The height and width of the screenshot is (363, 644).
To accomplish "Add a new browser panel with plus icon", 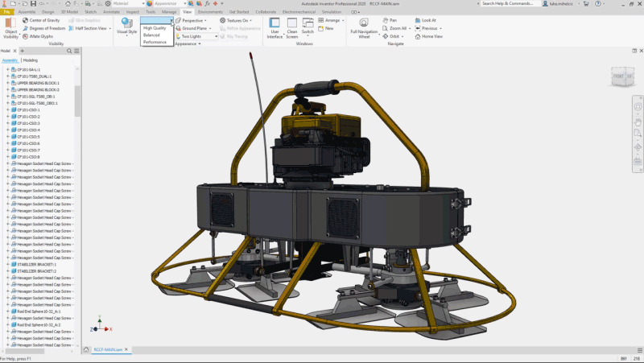I will point(23,51).
